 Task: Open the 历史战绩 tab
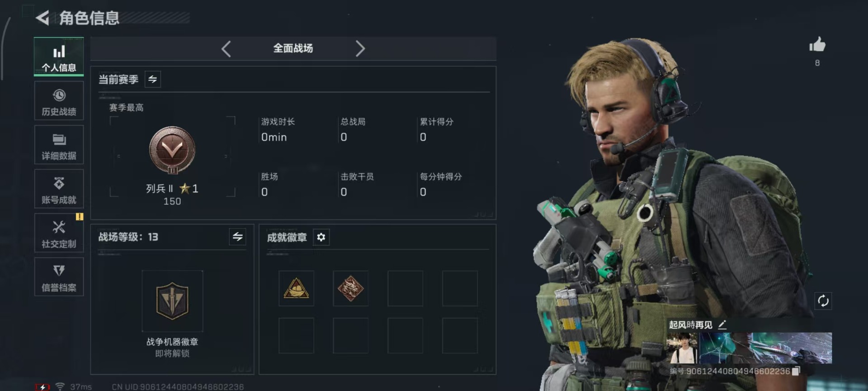[x=59, y=101]
